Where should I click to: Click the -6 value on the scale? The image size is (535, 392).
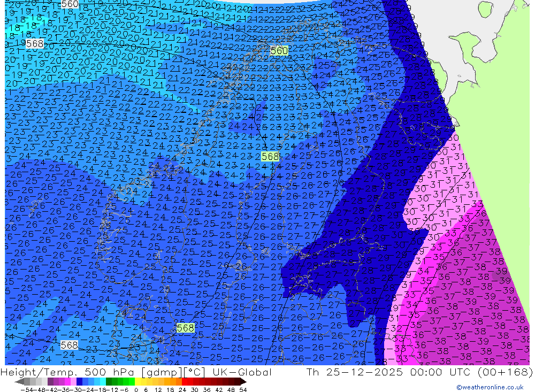pyautogui.click(x=124, y=390)
